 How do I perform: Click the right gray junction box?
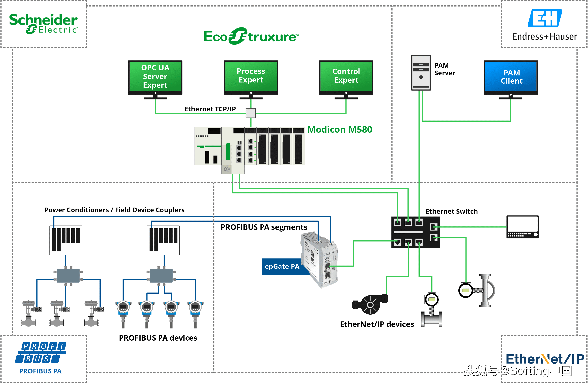coord(161,276)
